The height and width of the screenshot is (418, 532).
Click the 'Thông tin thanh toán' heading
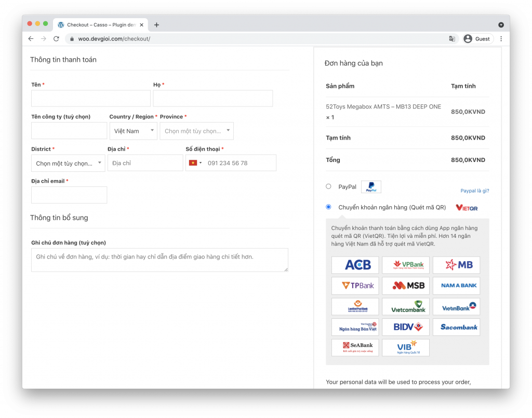coord(63,60)
